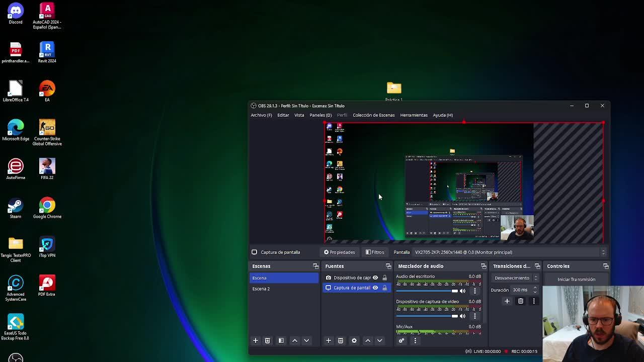The width and height of the screenshot is (644, 362).
Task: Click the Propiedades button
Action: pyautogui.click(x=340, y=252)
